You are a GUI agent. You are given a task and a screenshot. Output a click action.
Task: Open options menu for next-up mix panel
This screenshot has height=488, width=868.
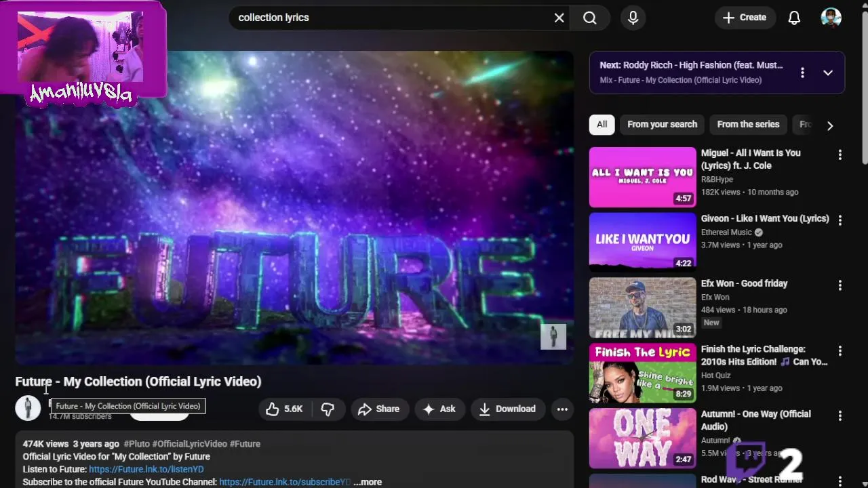coord(802,73)
